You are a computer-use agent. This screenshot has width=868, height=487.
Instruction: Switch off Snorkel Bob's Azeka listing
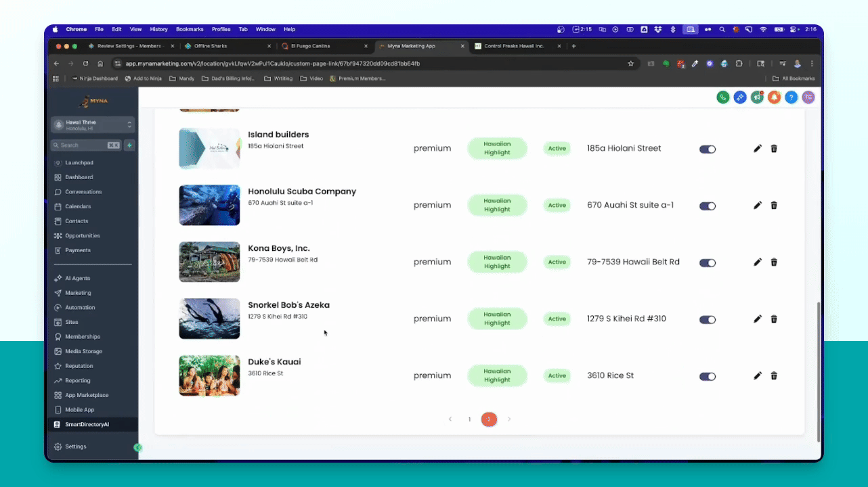[708, 320]
